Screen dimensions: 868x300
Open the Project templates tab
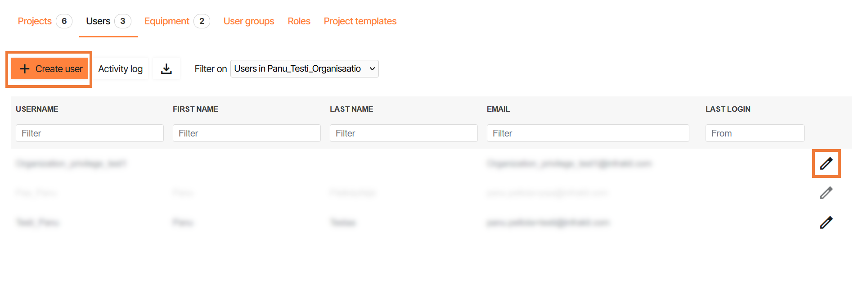[x=360, y=21]
